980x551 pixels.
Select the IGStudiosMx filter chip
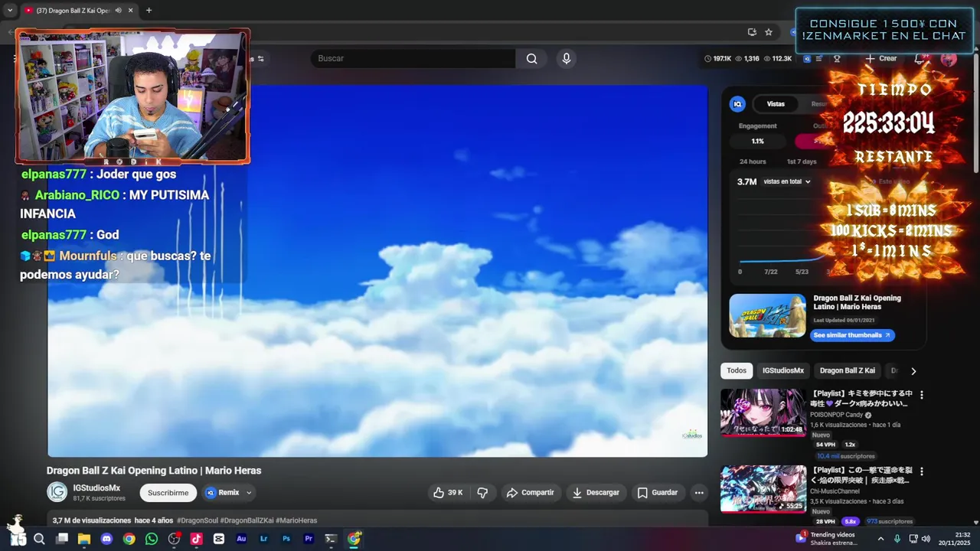pyautogui.click(x=783, y=371)
